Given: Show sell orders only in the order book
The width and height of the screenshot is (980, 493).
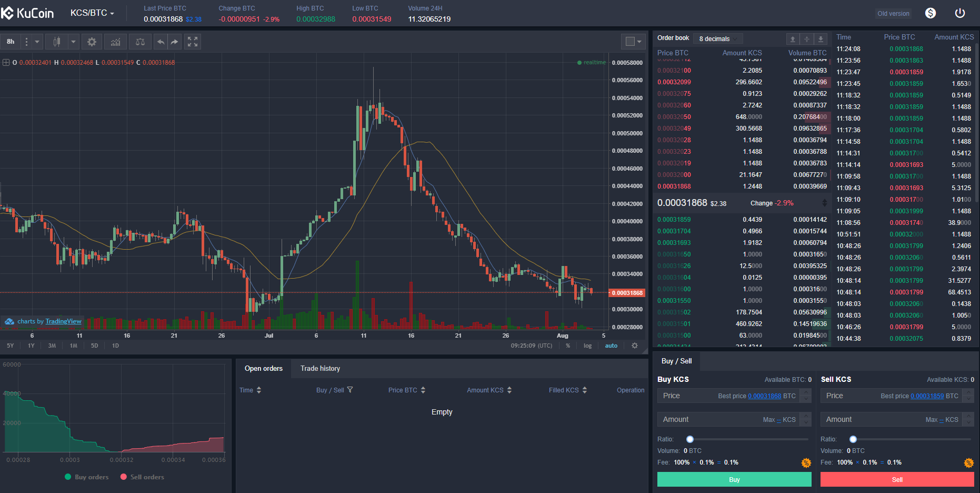Looking at the screenshot, I should click(x=793, y=39).
